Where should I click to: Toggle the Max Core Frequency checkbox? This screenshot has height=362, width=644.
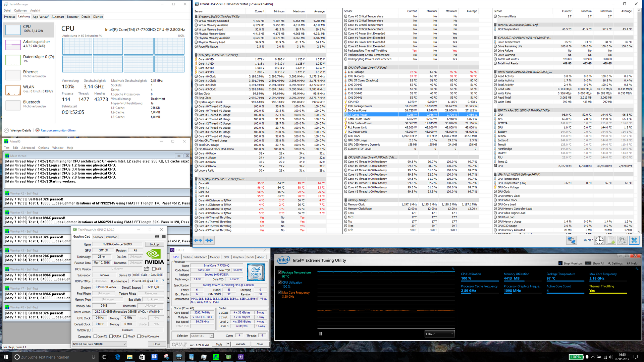pyautogui.click(x=280, y=293)
